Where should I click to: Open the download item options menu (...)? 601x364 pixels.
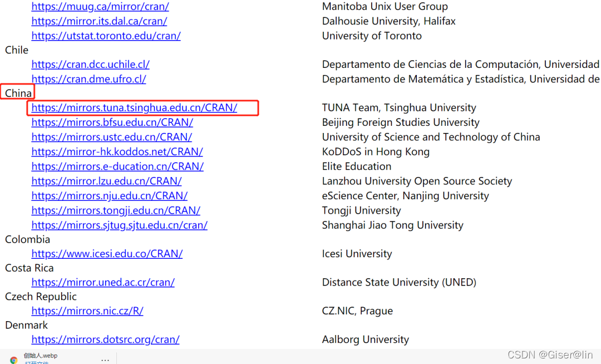pos(105,360)
